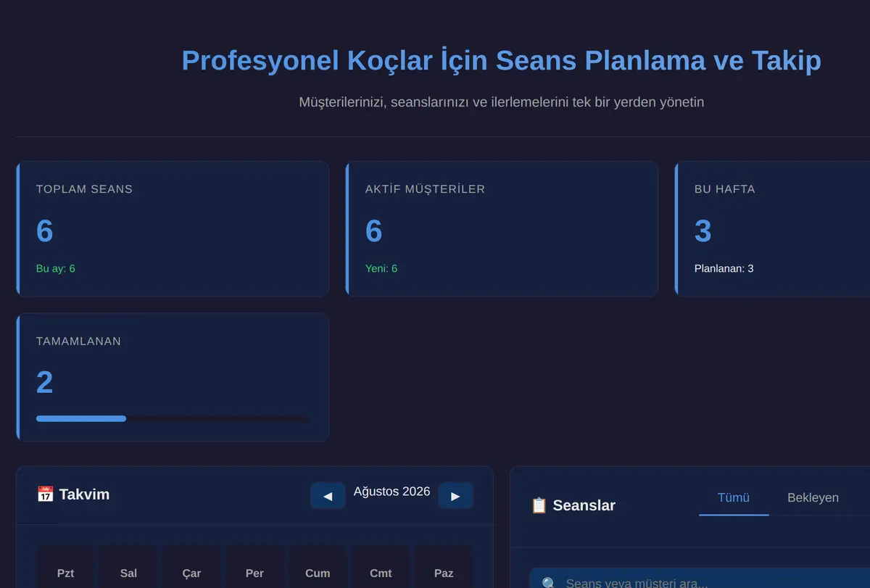Click the 'Planlanan: 3' text
Viewport: 870px width, 588px height.
click(724, 268)
